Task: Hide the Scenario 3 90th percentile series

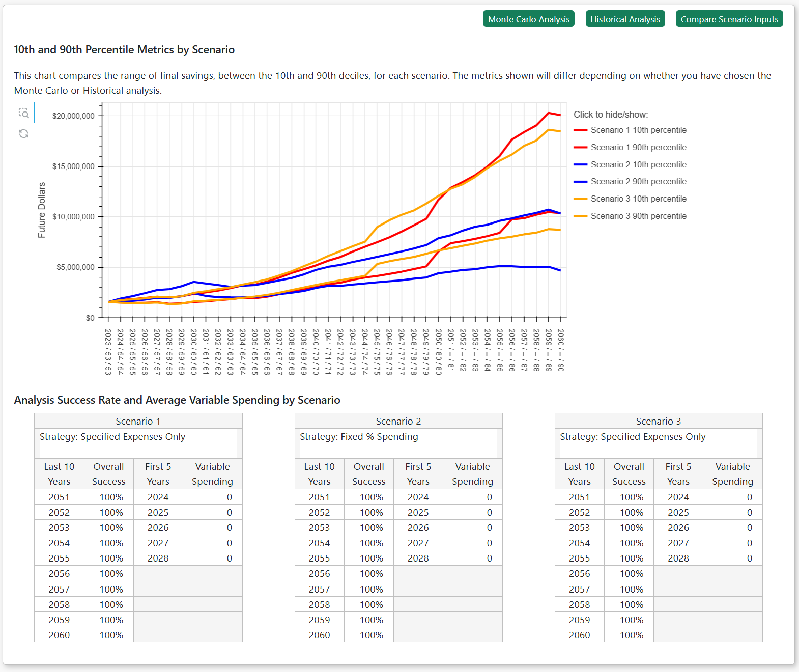Action: [638, 216]
